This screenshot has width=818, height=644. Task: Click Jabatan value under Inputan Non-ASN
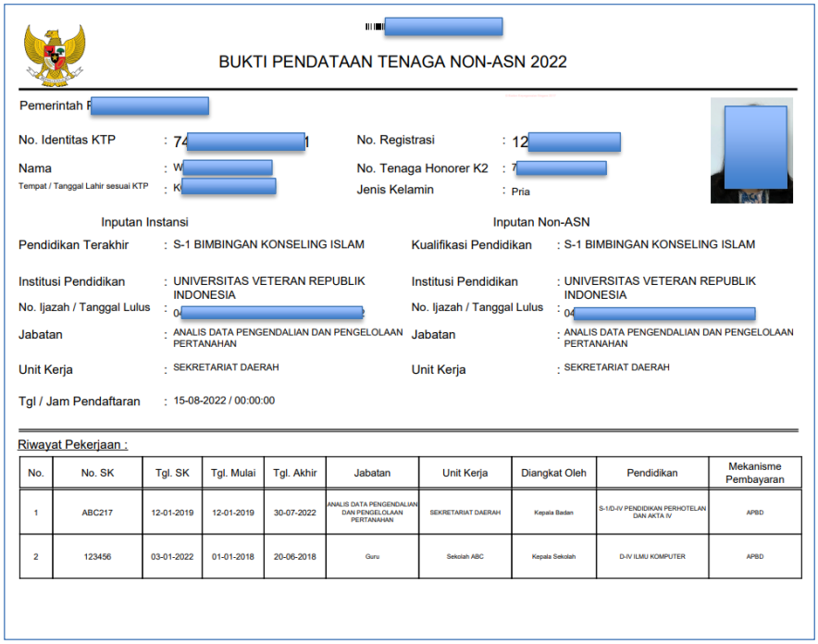(678, 338)
